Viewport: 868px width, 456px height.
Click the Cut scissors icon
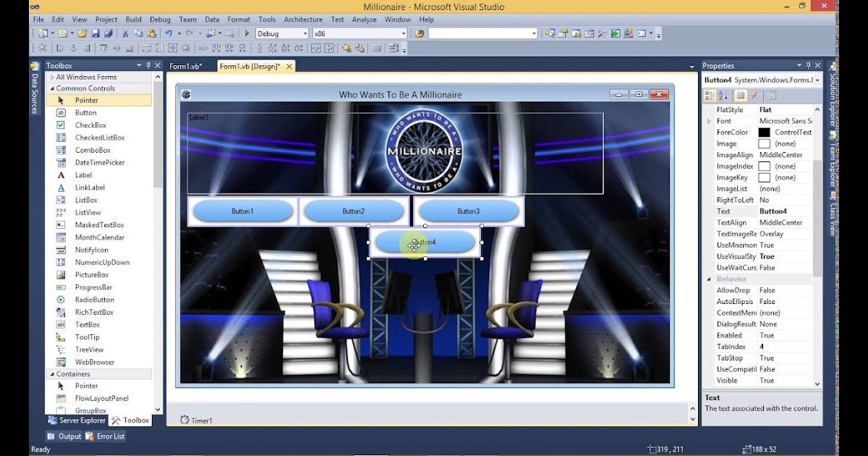point(126,33)
